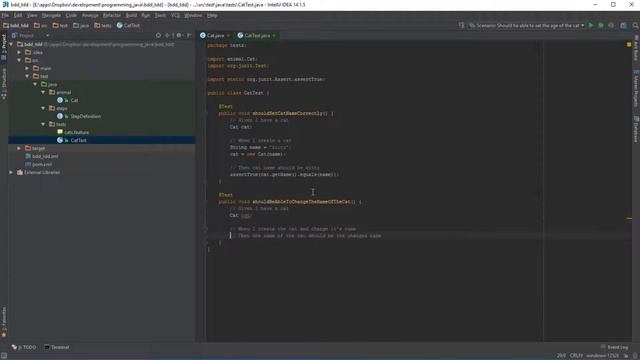The width and height of the screenshot is (640, 360).
Task: Click the Collapse All icon in Project panel
Action: pos(167,36)
